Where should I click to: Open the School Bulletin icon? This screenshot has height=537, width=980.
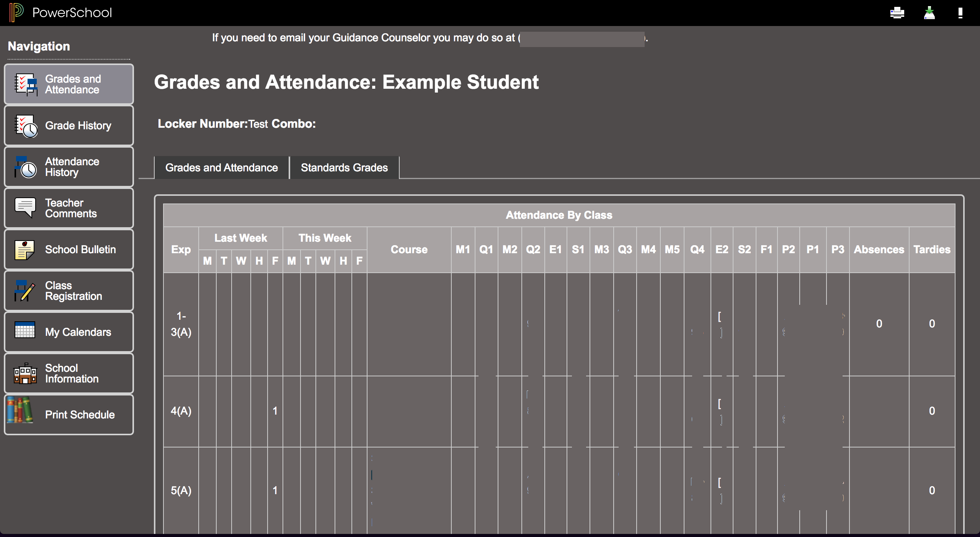click(24, 249)
